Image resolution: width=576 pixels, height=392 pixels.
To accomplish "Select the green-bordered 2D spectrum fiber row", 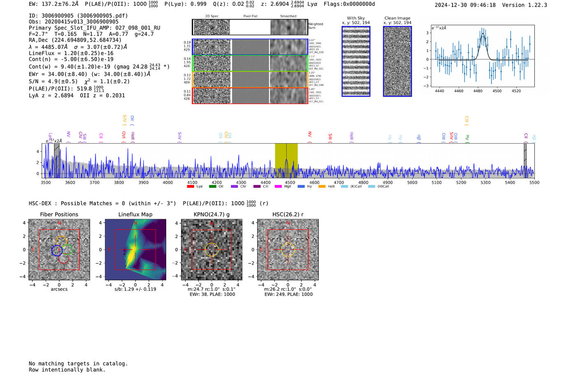I will (x=250, y=63).
